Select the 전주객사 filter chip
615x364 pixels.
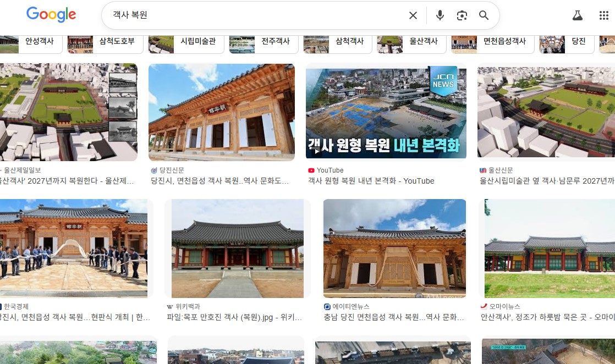[x=263, y=44]
